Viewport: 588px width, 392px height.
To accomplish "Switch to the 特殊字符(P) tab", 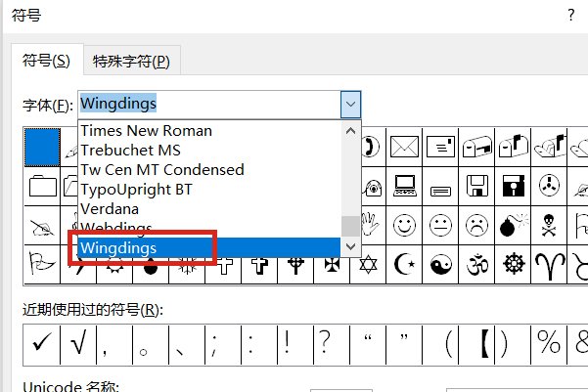I will (132, 62).
